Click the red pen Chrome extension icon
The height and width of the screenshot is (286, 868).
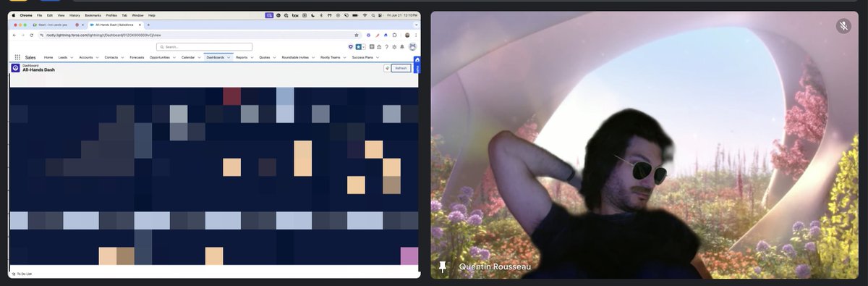click(x=377, y=35)
